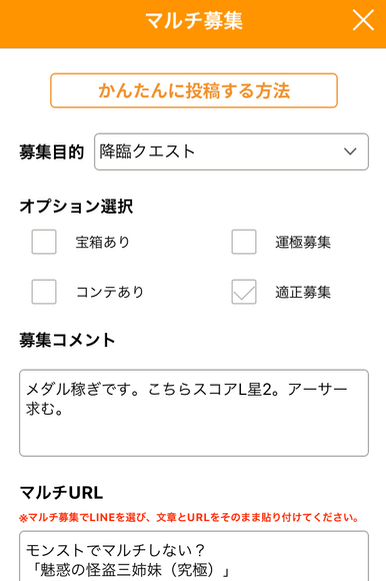This screenshot has height=581, width=386.
Task: Click the chevron arrow in the 募集目的 selector
Action: (x=350, y=152)
